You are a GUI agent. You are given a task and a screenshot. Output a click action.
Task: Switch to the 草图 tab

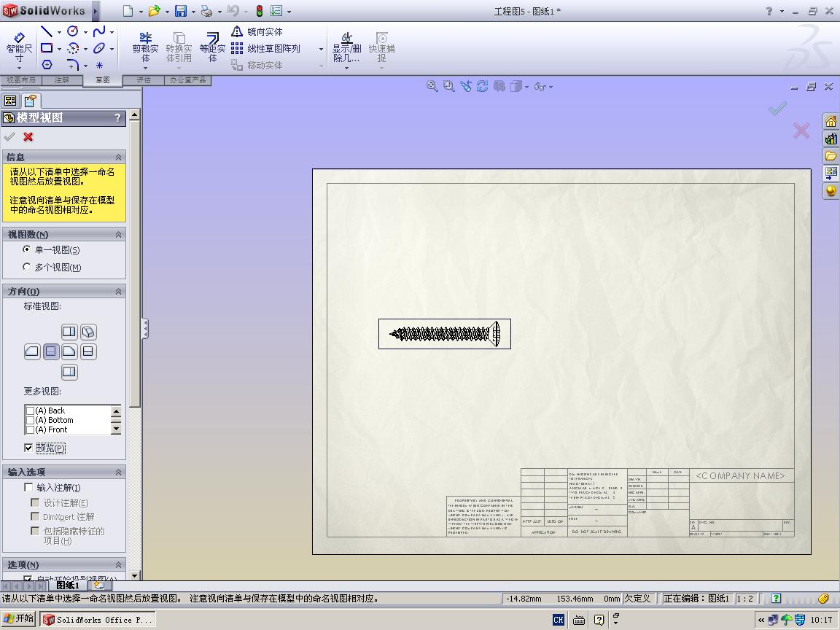pos(103,79)
